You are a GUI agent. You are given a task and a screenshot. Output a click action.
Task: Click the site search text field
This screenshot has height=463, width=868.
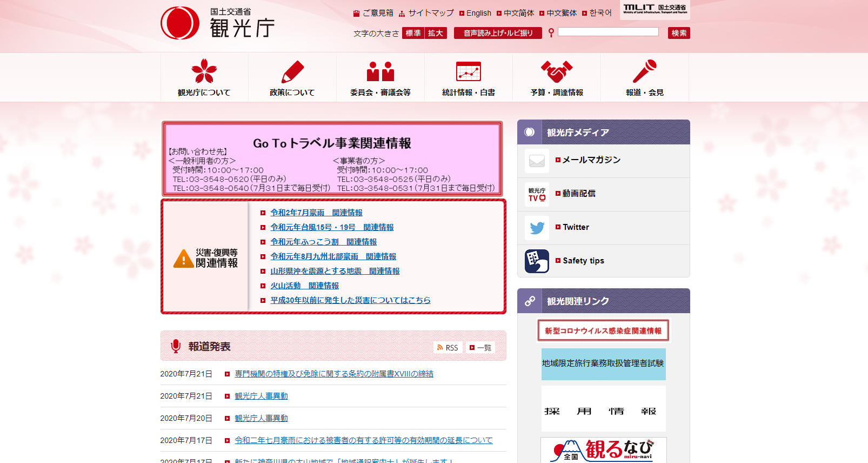[608, 32]
